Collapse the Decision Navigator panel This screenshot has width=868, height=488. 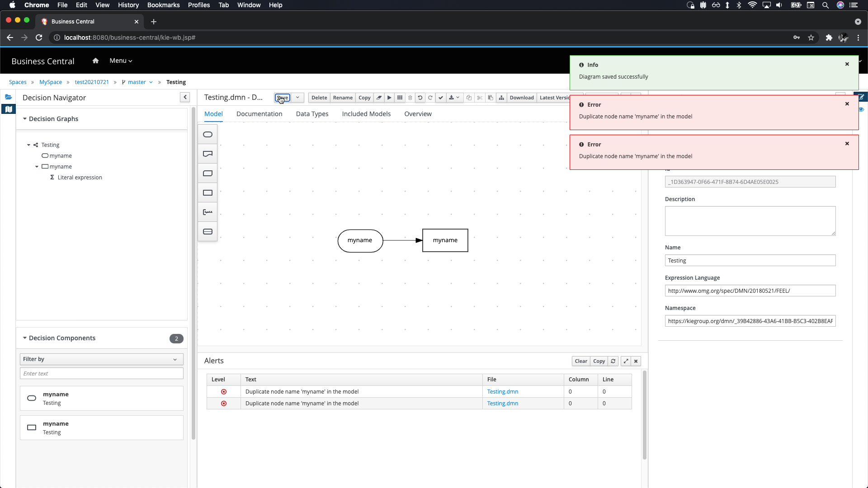pyautogui.click(x=185, y=97)
